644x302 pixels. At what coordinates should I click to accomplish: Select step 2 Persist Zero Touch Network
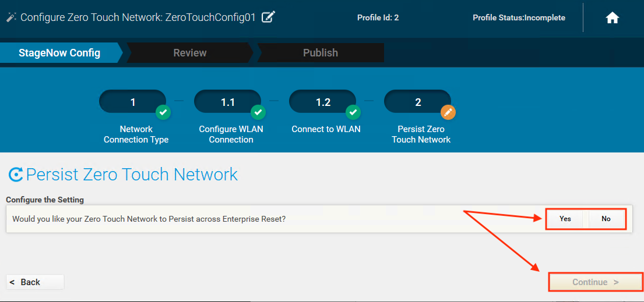pos(417,102)
